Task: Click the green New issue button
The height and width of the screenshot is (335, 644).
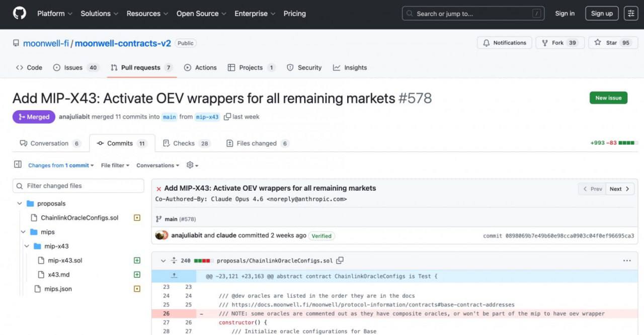Action: point(608,98)
